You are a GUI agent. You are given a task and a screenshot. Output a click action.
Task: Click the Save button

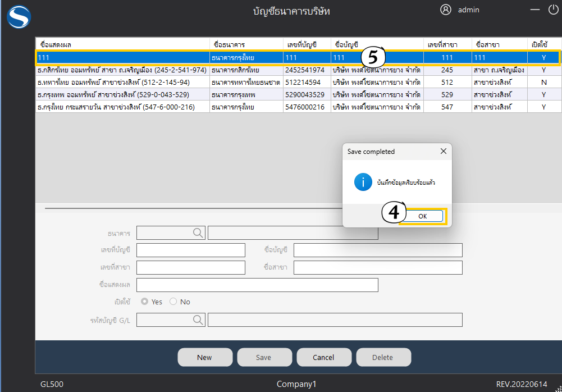(x=264, y=357)
